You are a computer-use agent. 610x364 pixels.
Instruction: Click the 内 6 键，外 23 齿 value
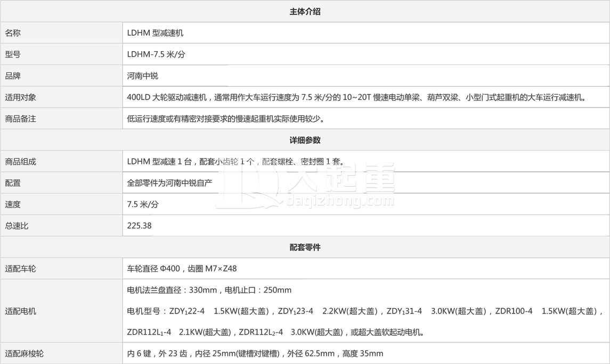pyautogui.click(x=255, y=353)
